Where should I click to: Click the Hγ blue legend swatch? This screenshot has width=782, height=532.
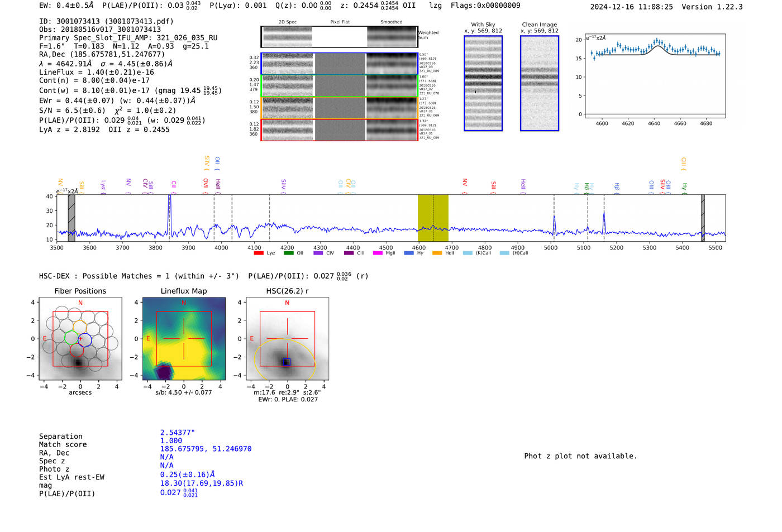409,253
